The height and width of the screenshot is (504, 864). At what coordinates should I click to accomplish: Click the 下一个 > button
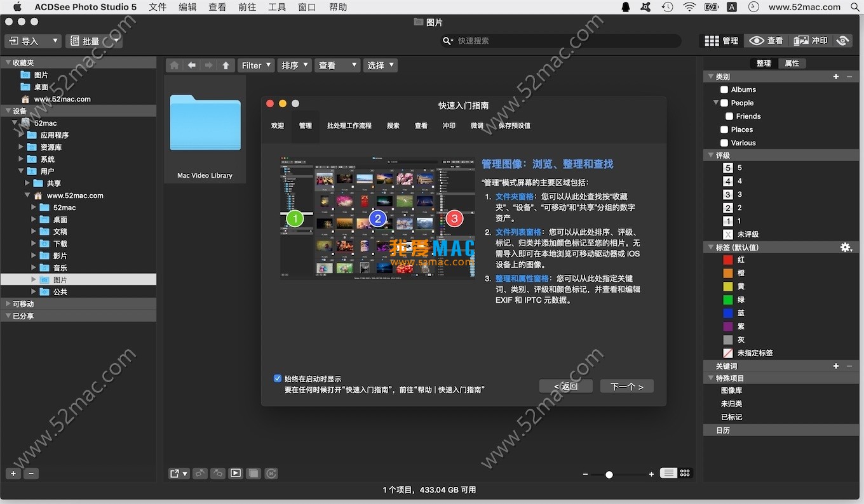tap(627, 386)
